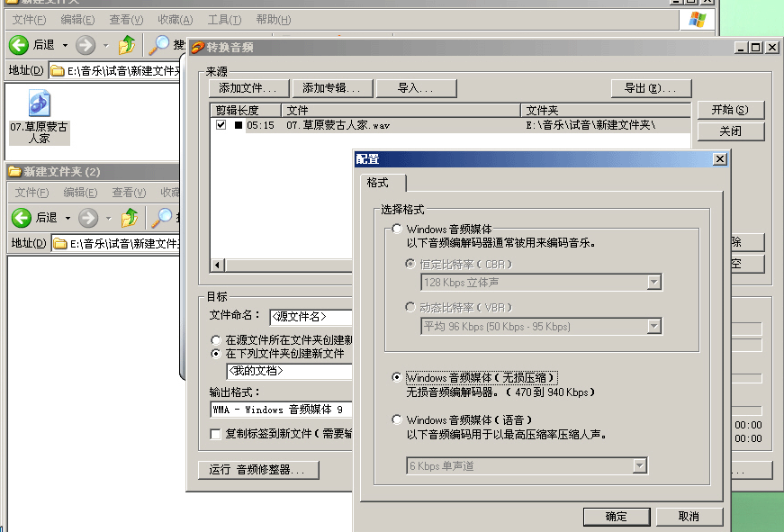Click the black square icon beside 05:15
This screenshot has height=532, width=784.
pos(239,125)
